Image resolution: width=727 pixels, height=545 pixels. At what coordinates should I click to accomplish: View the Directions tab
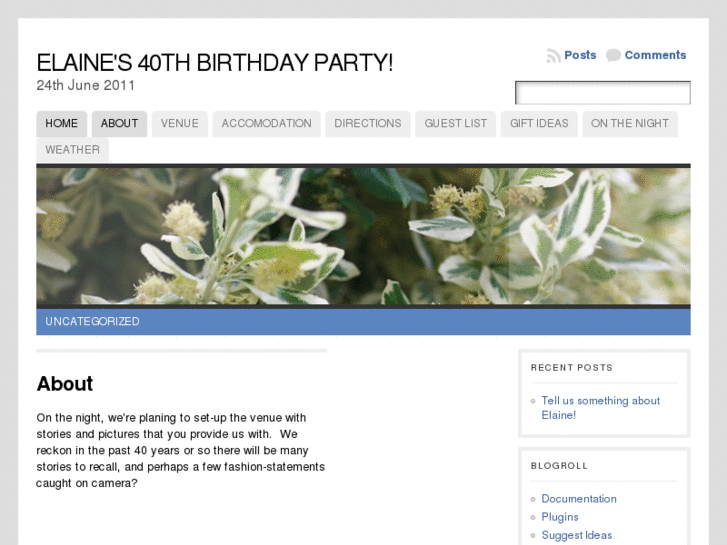coord(368,124)
